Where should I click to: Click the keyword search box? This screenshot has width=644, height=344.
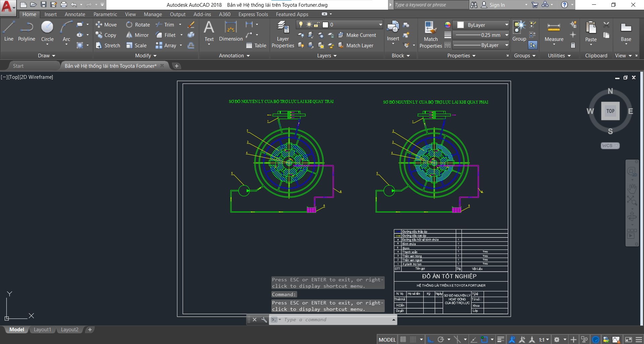431,5
